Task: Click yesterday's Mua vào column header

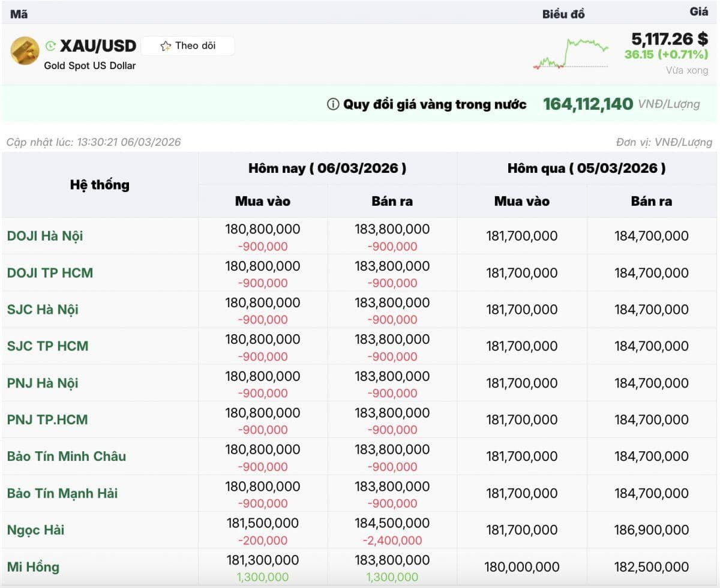Action: [522, 202]
